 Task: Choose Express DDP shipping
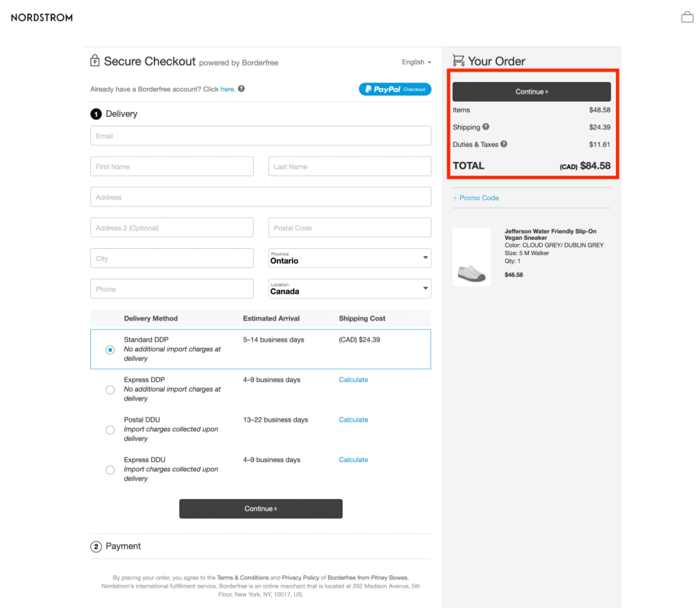[109, 390]
